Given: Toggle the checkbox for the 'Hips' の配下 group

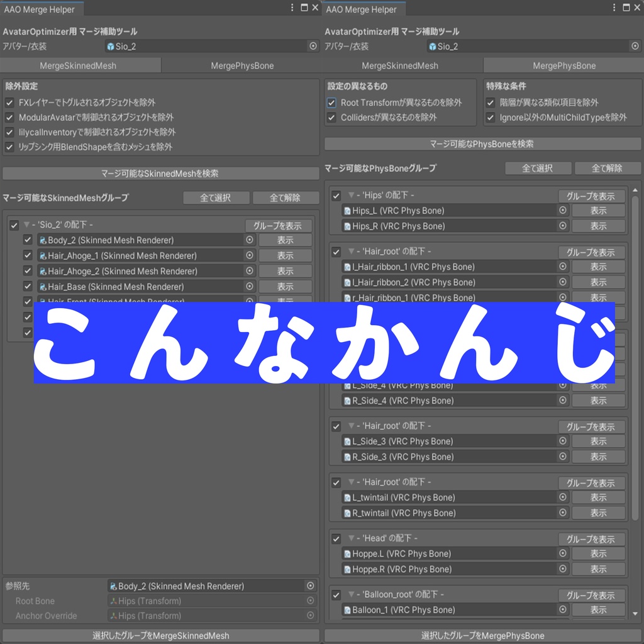Looking at the screenshot, I should click(336, 196).
